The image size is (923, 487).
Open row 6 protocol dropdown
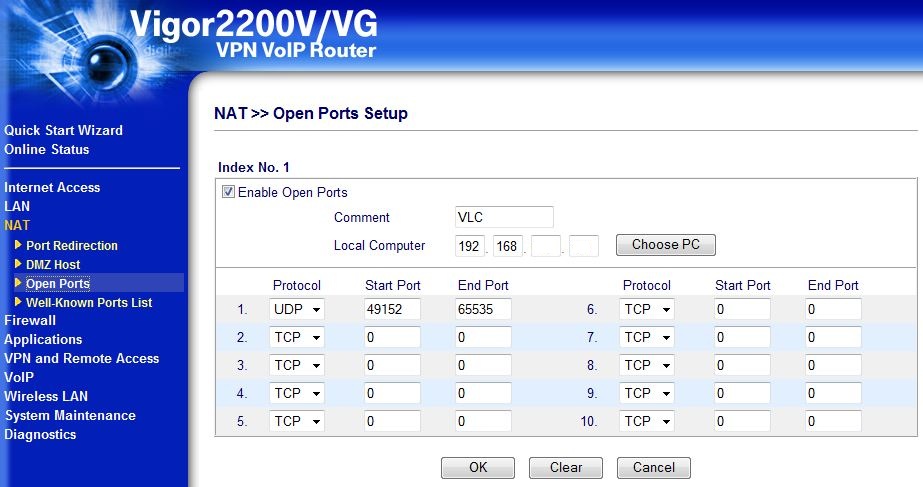646,309
